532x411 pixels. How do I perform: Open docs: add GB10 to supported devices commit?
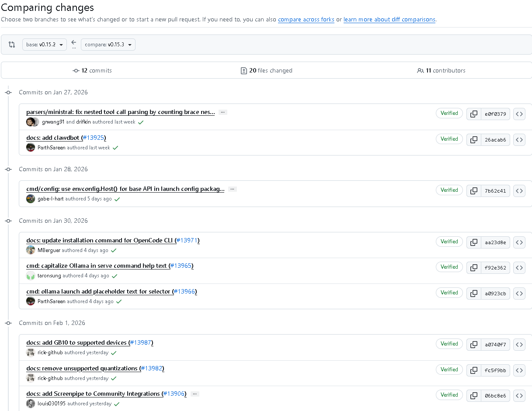tap(77, 343)
